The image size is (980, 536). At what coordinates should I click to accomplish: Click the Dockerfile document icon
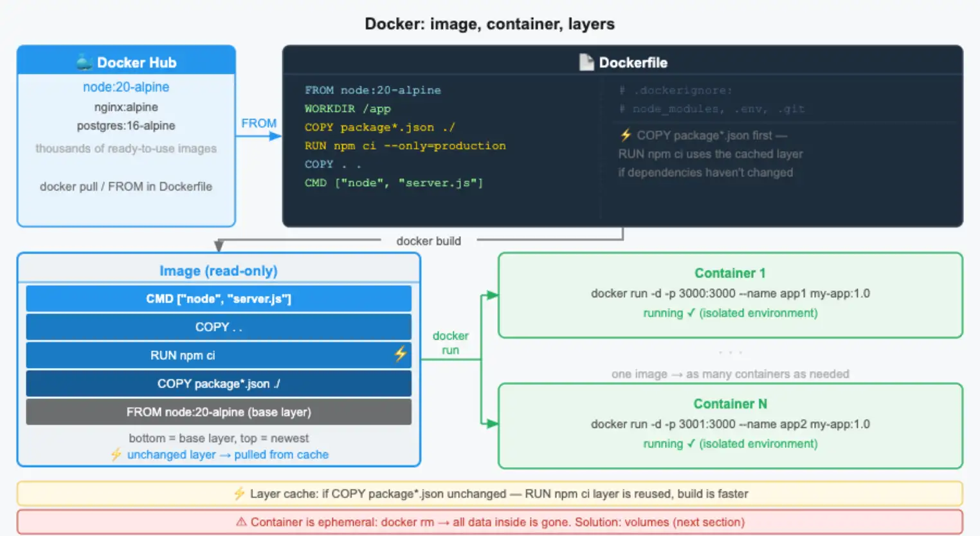pos(586,62)
